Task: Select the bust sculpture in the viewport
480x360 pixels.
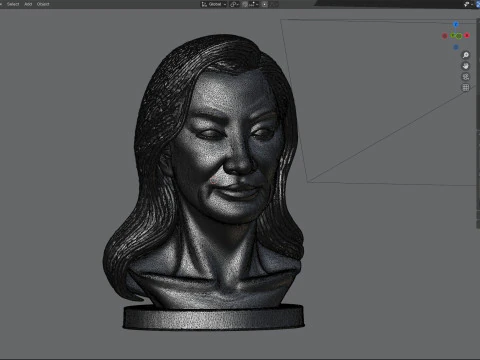Action: point(213,183)
